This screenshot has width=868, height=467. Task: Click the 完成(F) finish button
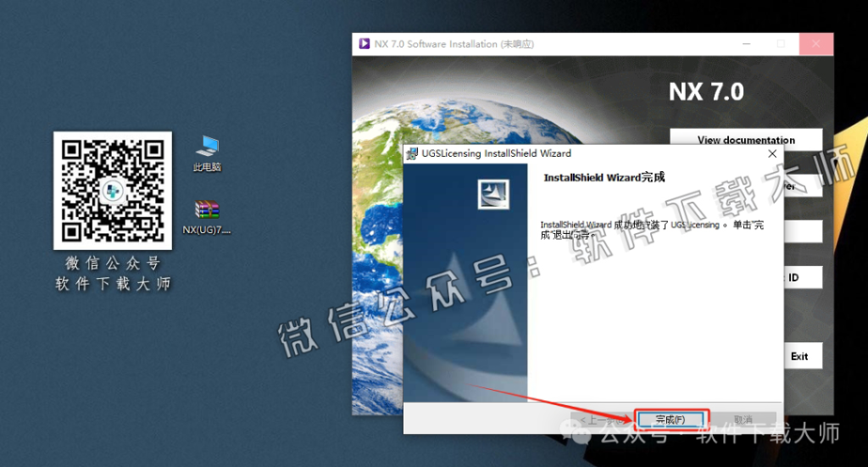[x=670, y=420]
